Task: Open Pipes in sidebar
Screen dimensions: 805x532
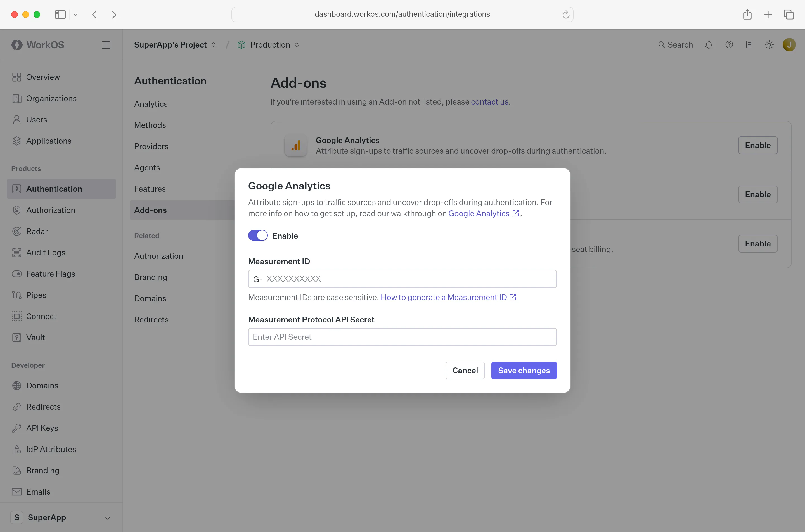Action: (61, 295)
